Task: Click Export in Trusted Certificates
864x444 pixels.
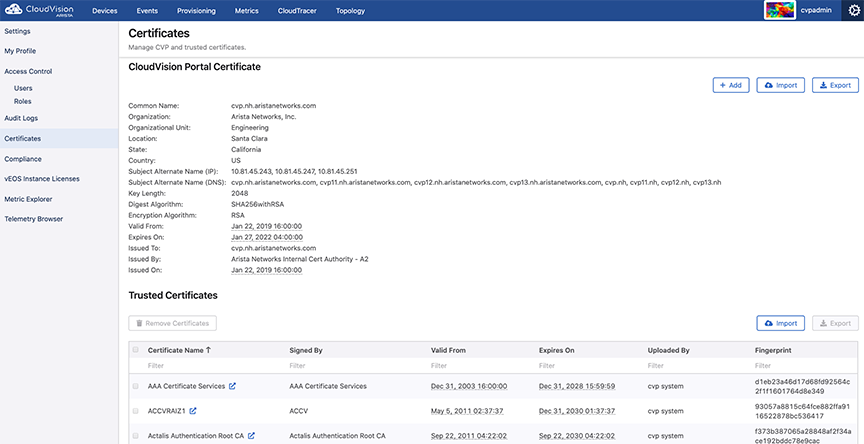Action: (x=835, y=323)
